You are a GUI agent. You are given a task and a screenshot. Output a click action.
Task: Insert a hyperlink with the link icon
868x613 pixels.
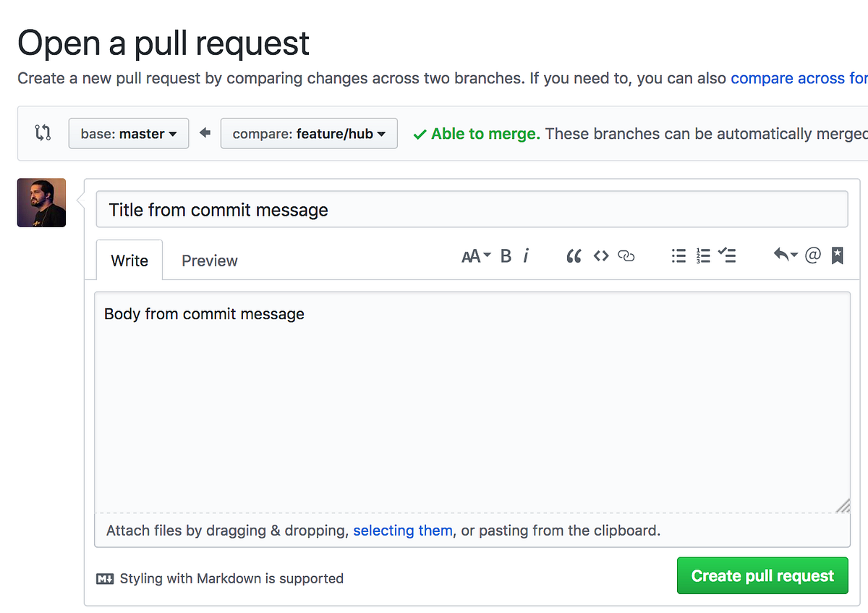[x=626, y=255]
